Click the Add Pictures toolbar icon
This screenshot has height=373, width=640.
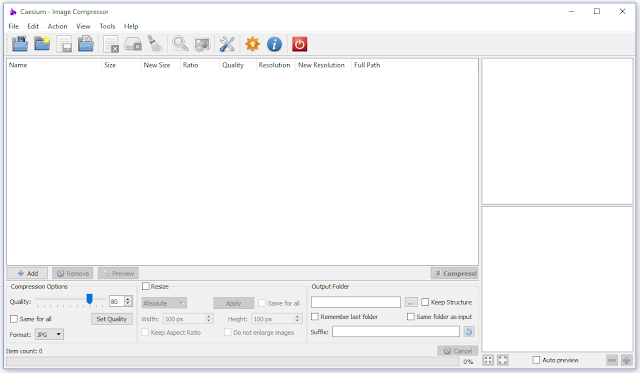point(20,44)
